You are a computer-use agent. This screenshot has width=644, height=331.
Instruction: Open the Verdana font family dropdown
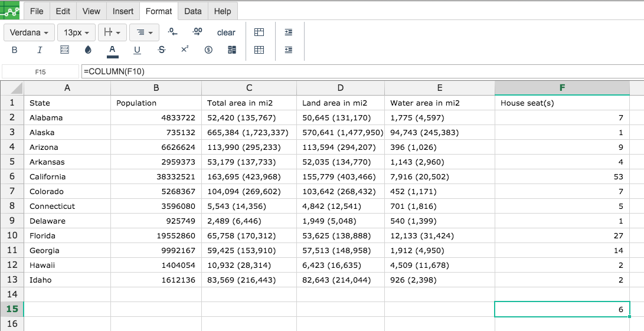pos(30,32)
